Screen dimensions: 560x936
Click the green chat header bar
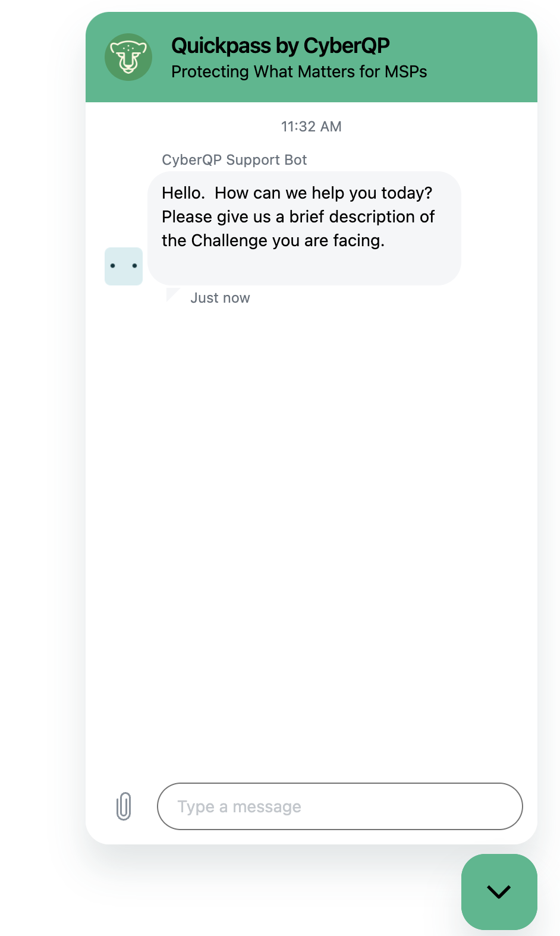click(x=312, y=57)
